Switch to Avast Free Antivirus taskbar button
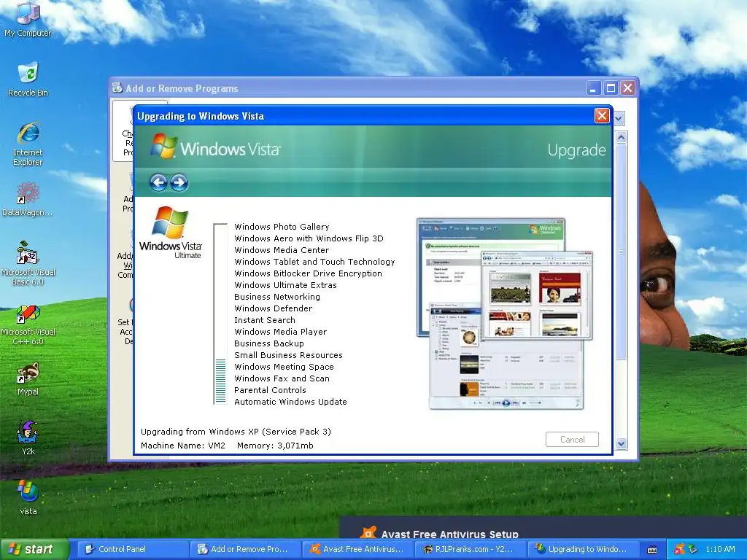This screenshot has width=747, height=560. pyautogui.click(x=357, y=549)
